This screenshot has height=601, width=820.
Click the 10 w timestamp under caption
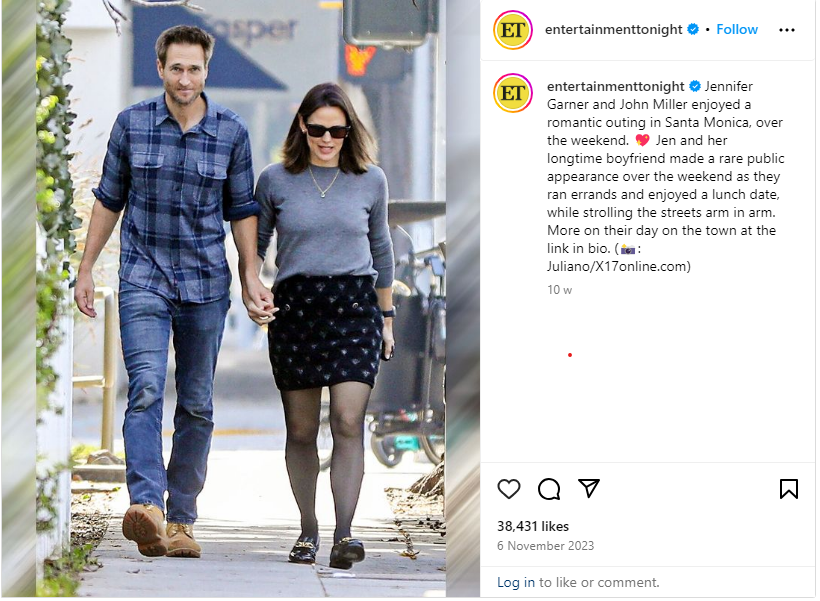pos(559,290)
